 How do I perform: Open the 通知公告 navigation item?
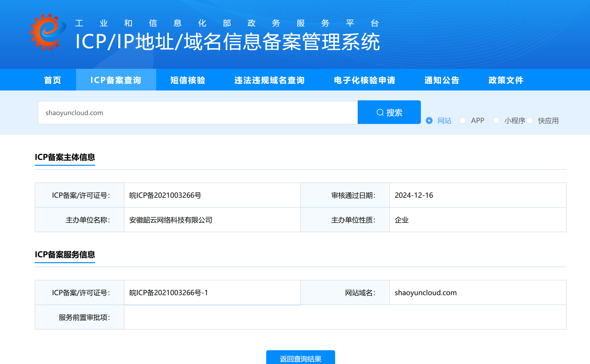coord(442,80)
